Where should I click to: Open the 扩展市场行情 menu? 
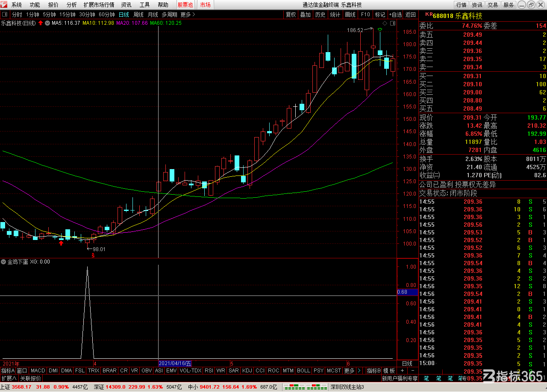(x=99, y=5)
